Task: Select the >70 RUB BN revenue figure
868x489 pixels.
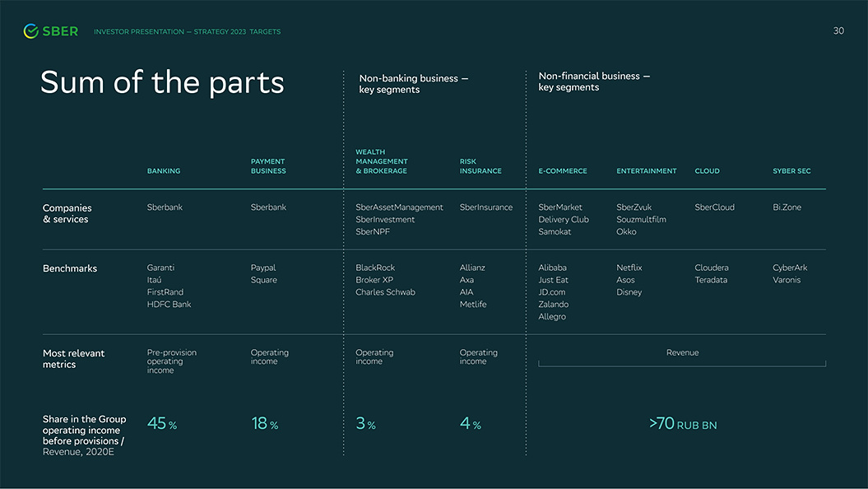Action: tap(683, 424)
